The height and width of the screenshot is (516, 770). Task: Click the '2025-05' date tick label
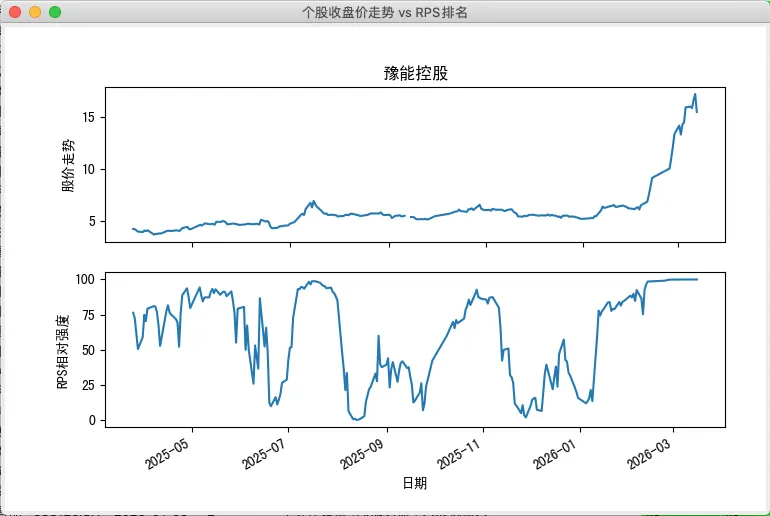pos(167,452)
